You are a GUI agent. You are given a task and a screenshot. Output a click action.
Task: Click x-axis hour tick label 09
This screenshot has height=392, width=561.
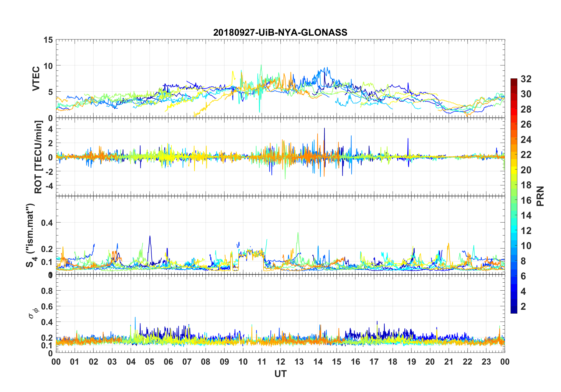(224, 362)
